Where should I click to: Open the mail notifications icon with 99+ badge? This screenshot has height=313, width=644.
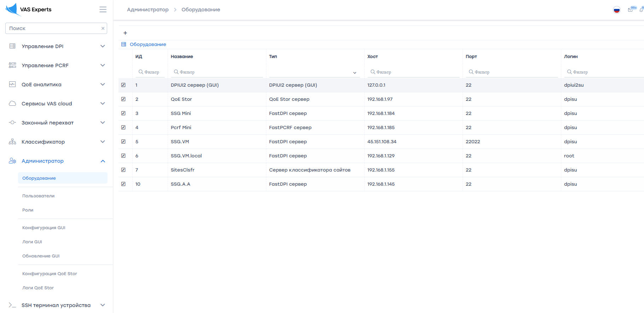click(x=631, y=10)
